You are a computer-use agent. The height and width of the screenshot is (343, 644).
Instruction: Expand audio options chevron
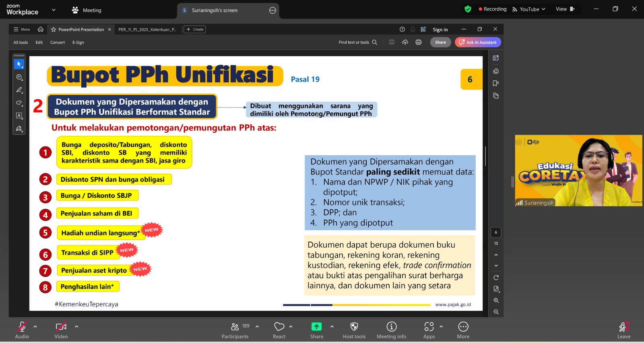(35, 327)
